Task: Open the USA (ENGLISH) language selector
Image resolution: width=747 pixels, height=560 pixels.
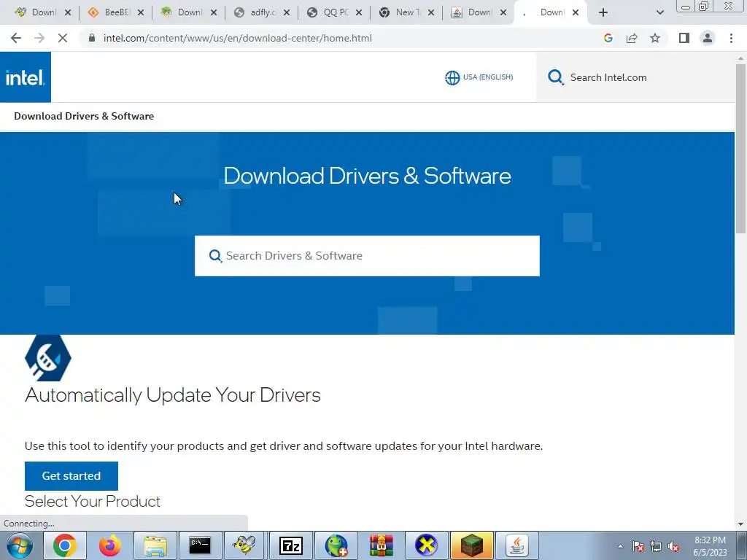Action: [x=479, y=77]
